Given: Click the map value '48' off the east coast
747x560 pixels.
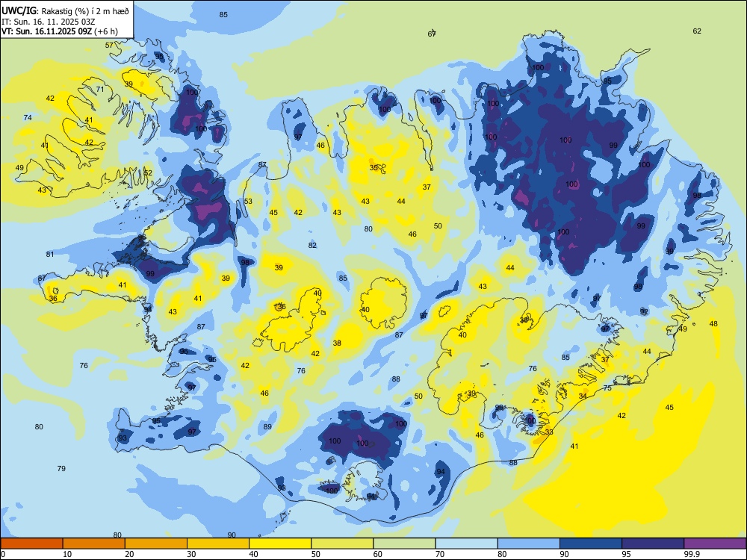Looking at the screenshot, I should pyautogui.click(x=713, y=324).
